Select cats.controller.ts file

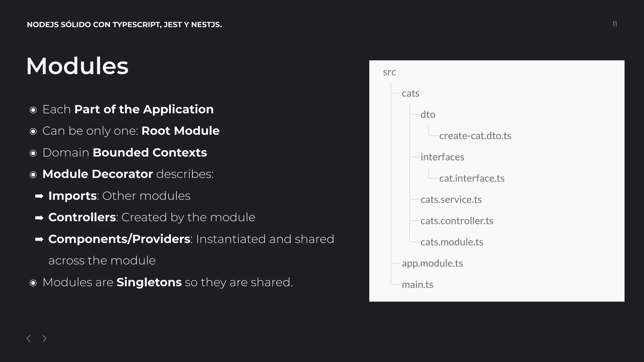(x=457, y=221)
